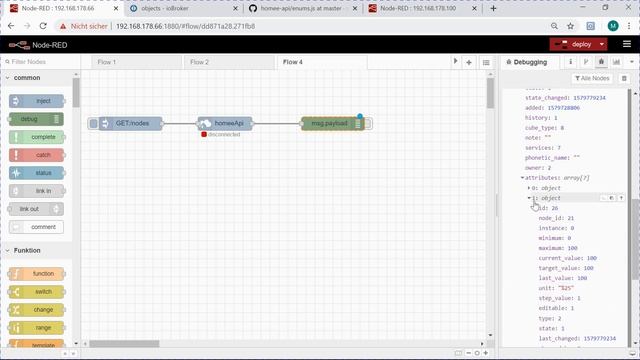Select the catch node in palette
Image resolution: width=640 pixels, height=360 pixels.
click(37, 155)
